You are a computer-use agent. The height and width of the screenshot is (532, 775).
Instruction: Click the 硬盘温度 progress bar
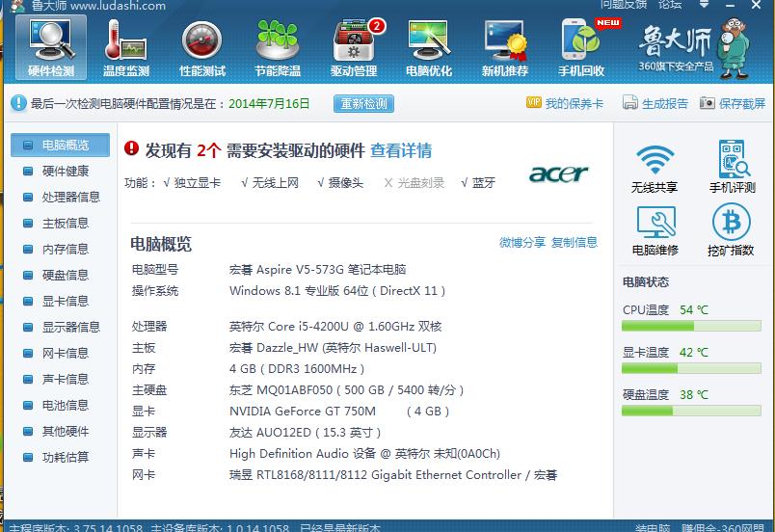coord(691,411)
